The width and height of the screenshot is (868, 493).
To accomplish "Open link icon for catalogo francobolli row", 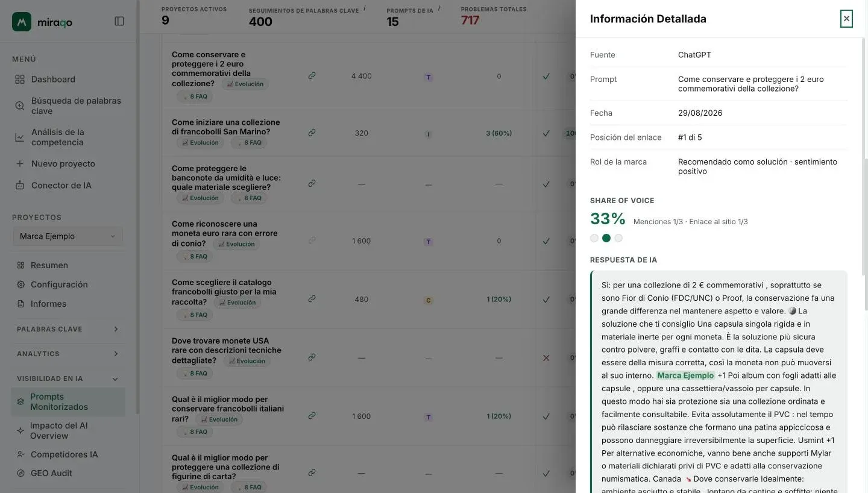I will (x=312, y=299).
